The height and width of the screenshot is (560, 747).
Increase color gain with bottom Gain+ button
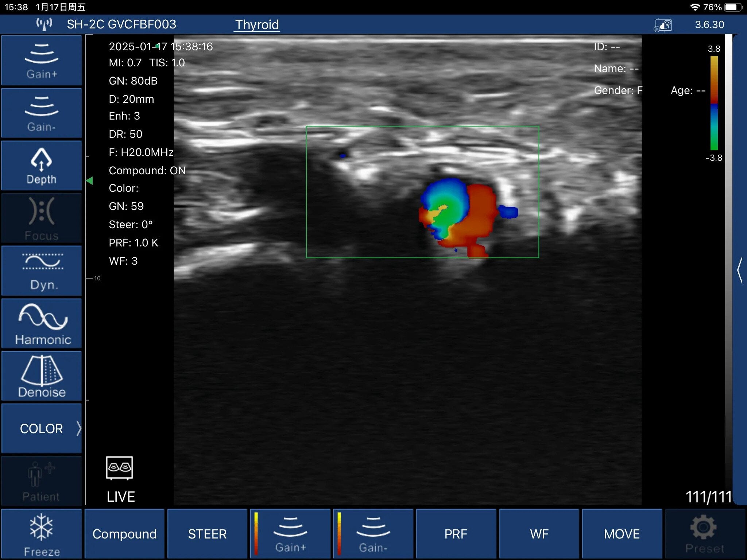pyautogui.click(x=290, y=534)
